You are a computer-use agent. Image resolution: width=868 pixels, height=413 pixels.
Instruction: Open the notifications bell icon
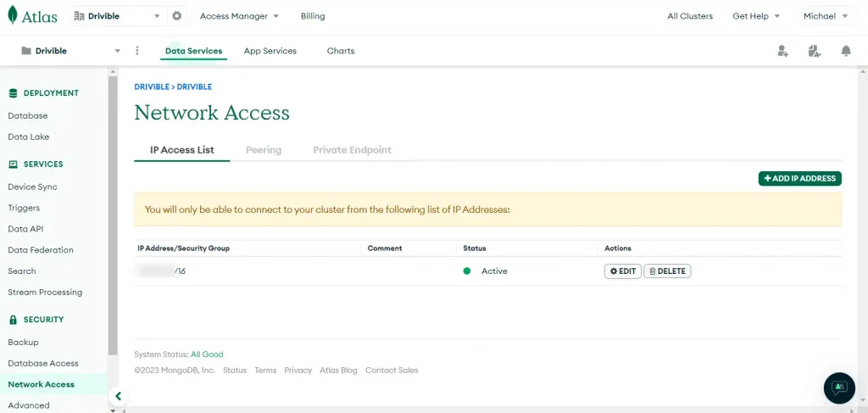pos(845,51)
